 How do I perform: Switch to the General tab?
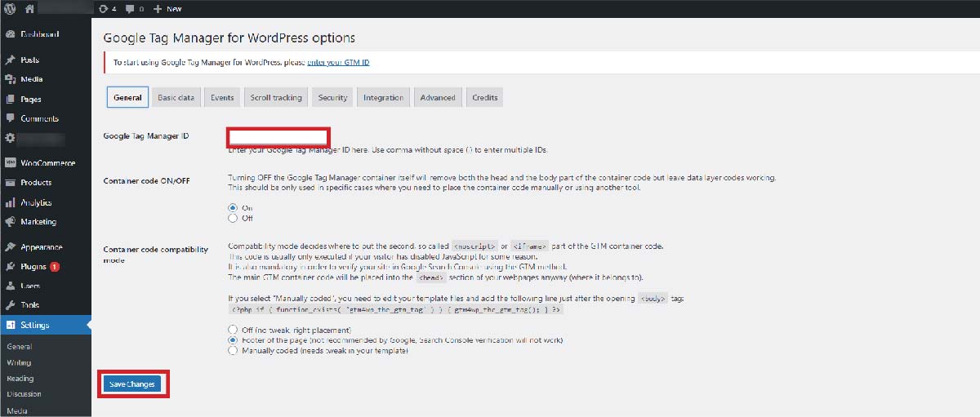pyautogui.click(x=127, y=98)
